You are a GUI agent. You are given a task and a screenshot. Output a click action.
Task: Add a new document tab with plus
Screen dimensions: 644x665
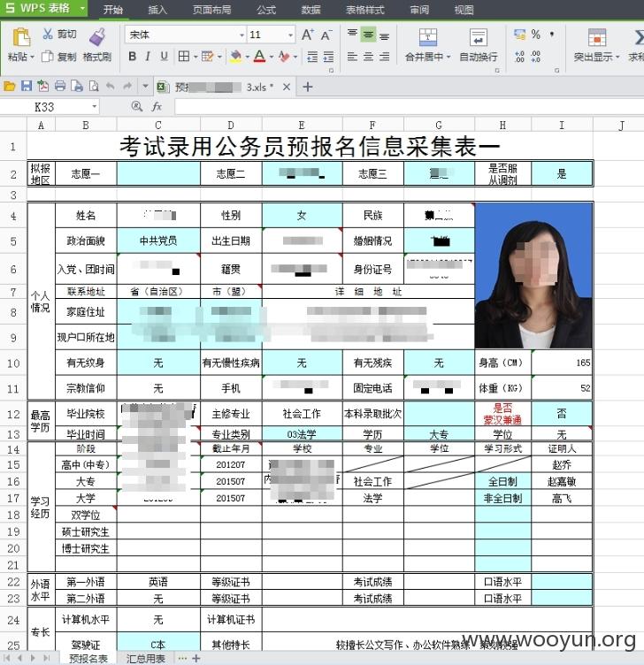coord(308,87)
